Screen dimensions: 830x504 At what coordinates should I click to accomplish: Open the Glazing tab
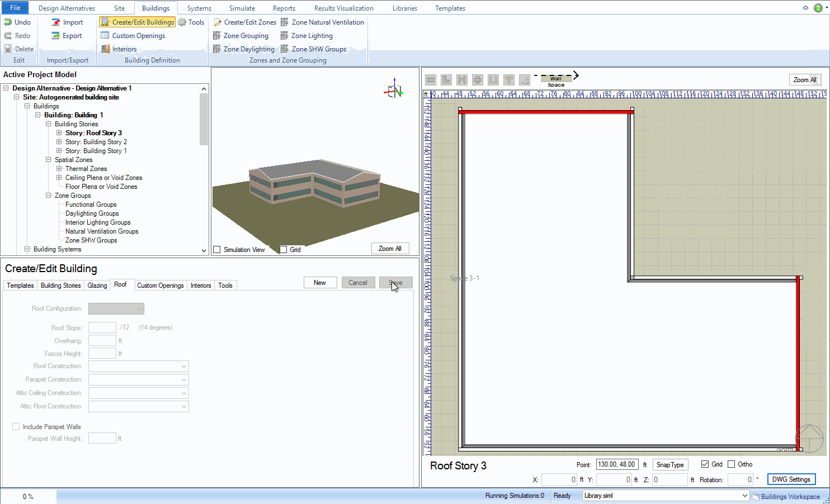pos(97,286)
